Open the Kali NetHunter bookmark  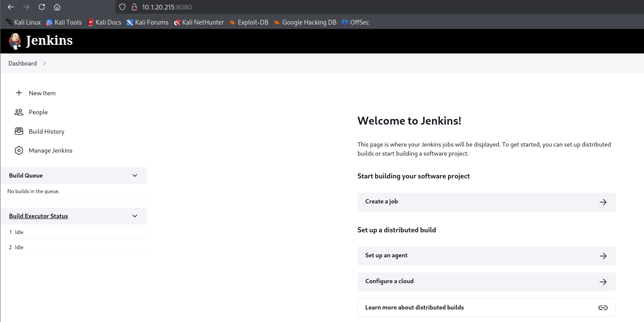pyautogui.click(x=199, y=22)
